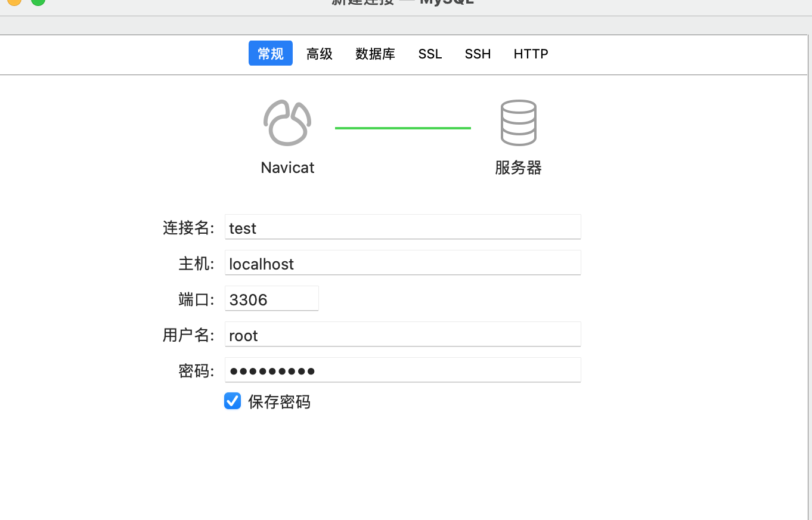Click the yellow minimize traffic light button

tap(16, 3)
